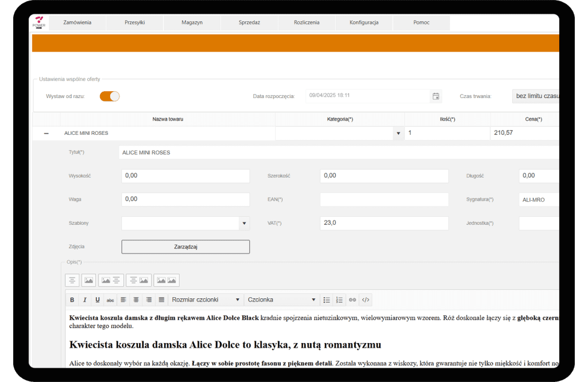Open the calendar date picker
588x382 pixels.
[436, 96]
